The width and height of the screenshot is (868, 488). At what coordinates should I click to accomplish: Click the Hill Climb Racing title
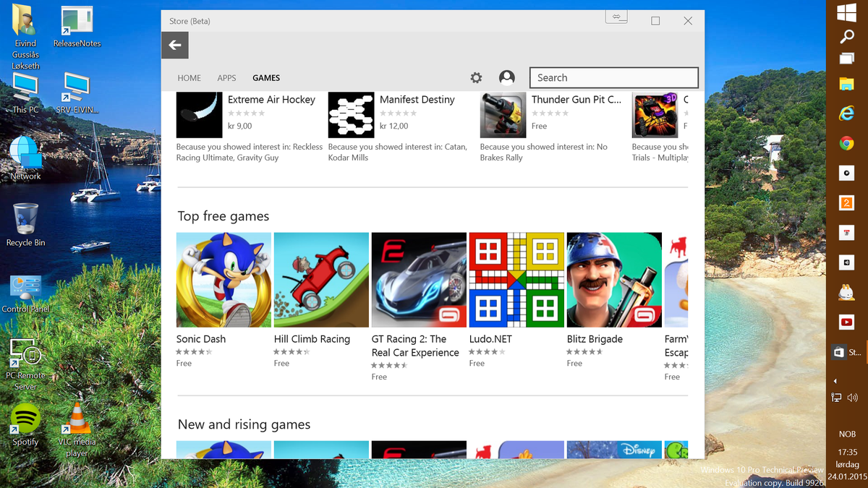pyautogui.click(x=312, y=339)
